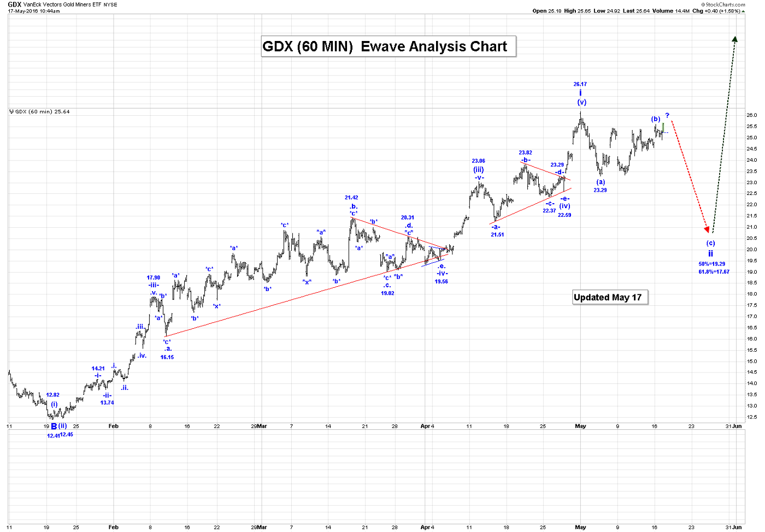The width and height of the screenshot is (765, 532).
Task: Click the green arrowhead at projection top
Action: click(735, 39)
